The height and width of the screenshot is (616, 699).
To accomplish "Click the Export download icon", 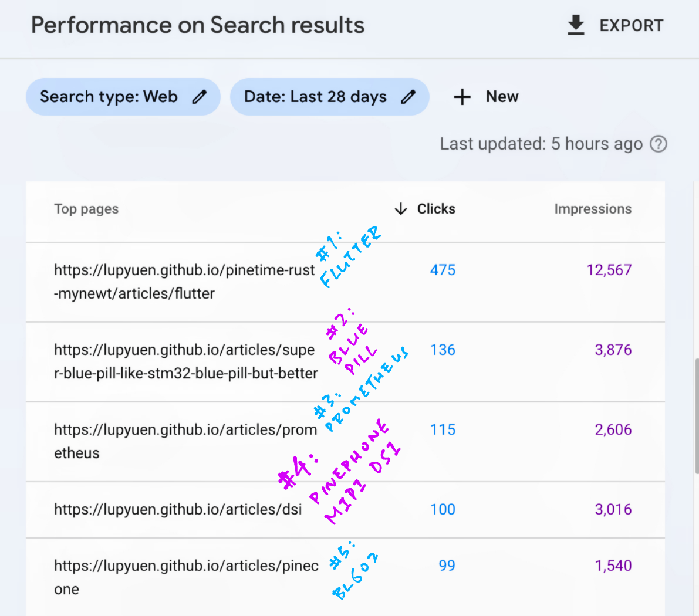I will point(576,25).
